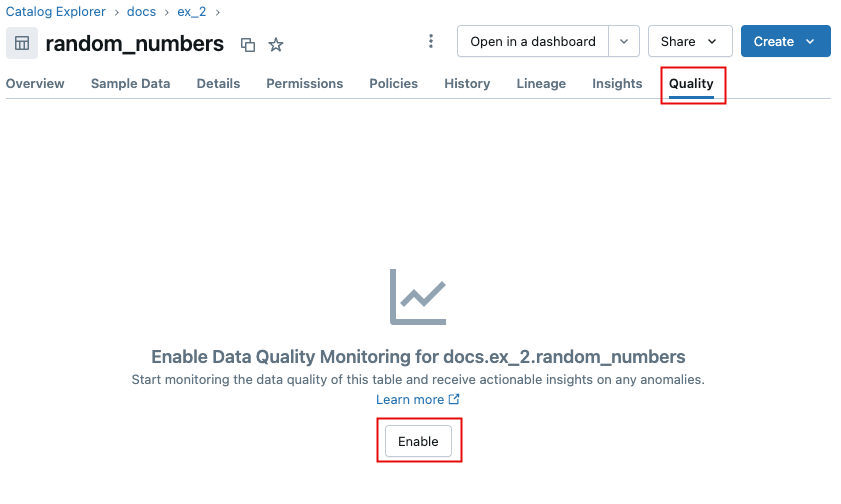This screenshot has width=841, height=504.
Task: Star random_numbers table as favorite
Action: [276, 45]
